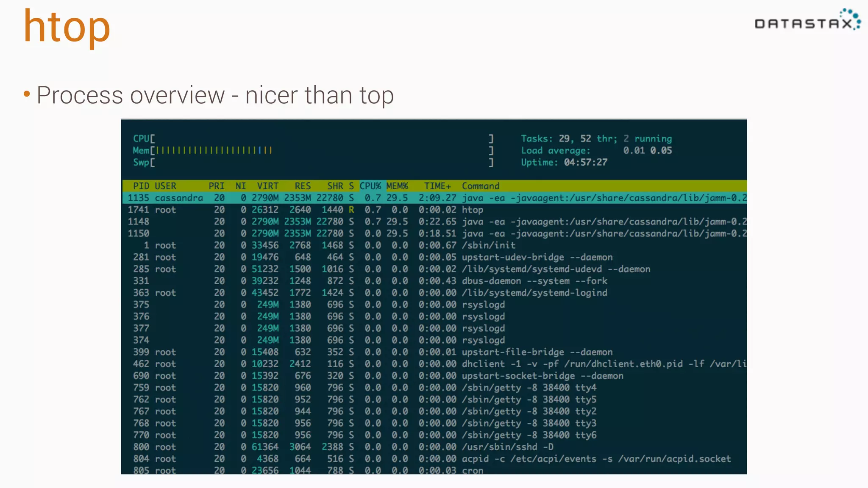Sort by the VIRT column header
This screenshot has width=868, height=488.
coord(268,186)
